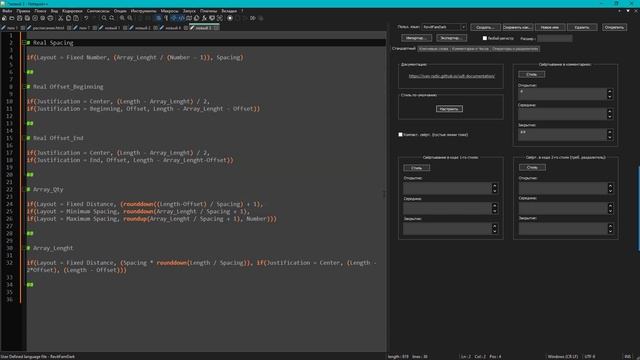Click the 'Новое имя' rename button

click(550, 27)
